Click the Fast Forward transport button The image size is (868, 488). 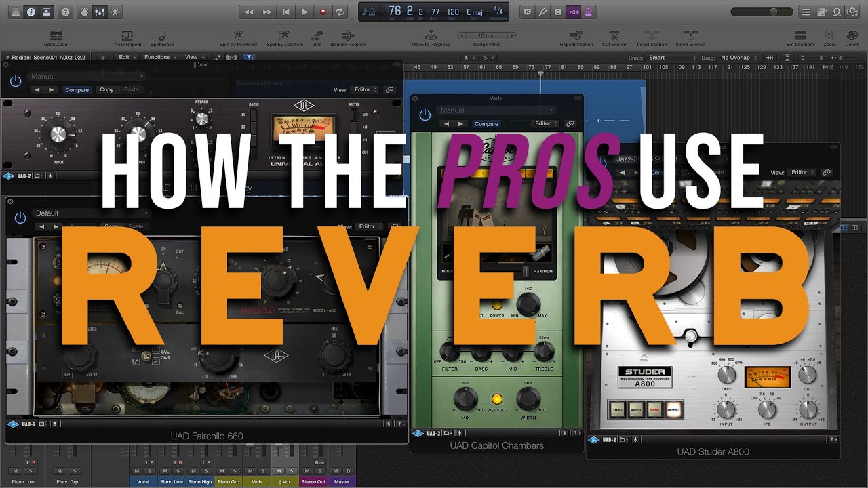(x=267, y=12)
